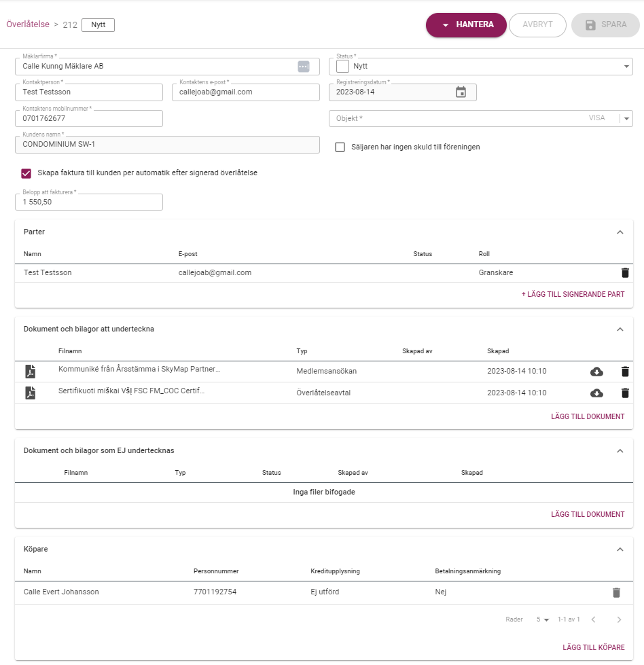
Task: Download the Överlåtelseavtal document
Action: click(596, 393)
